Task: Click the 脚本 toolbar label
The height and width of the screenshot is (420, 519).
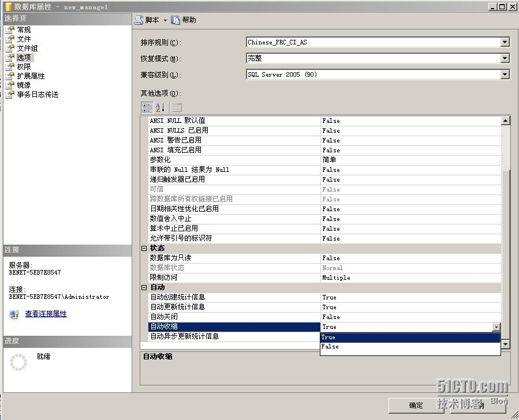Action: (152, 20)
